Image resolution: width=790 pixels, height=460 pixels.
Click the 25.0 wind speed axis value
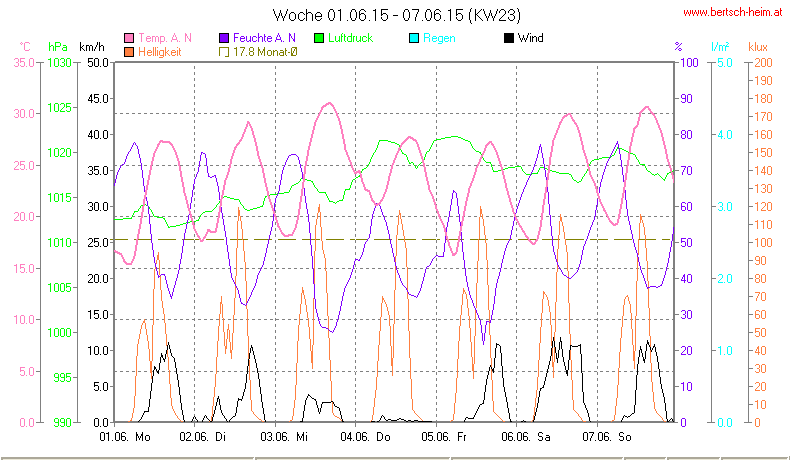(98, 243)
